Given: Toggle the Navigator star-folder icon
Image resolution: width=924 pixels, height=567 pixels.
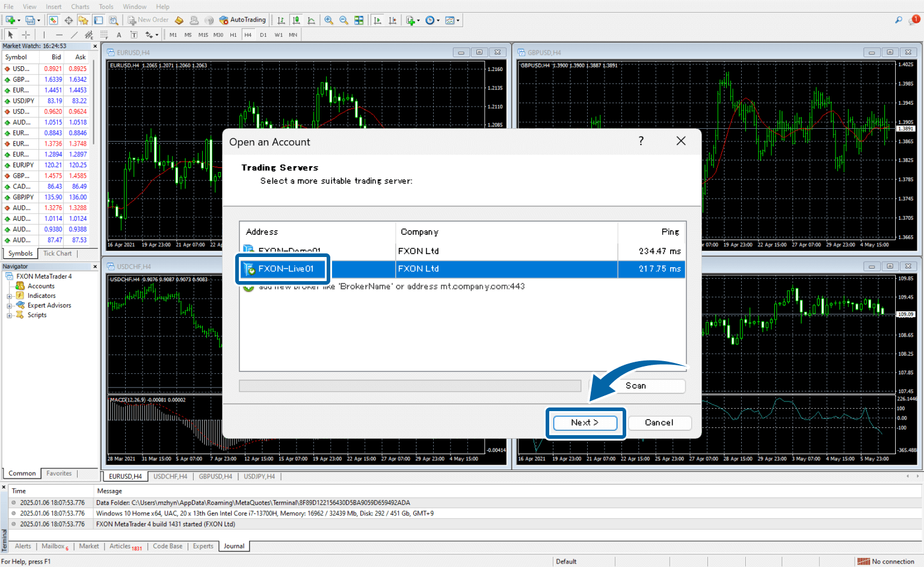Looking at the screenshot, I should click(x=83, y=20).
